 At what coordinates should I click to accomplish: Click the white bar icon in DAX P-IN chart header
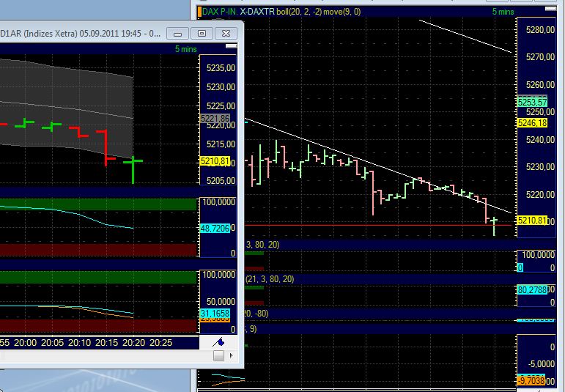pyautogui.click(x=550, y=9)
